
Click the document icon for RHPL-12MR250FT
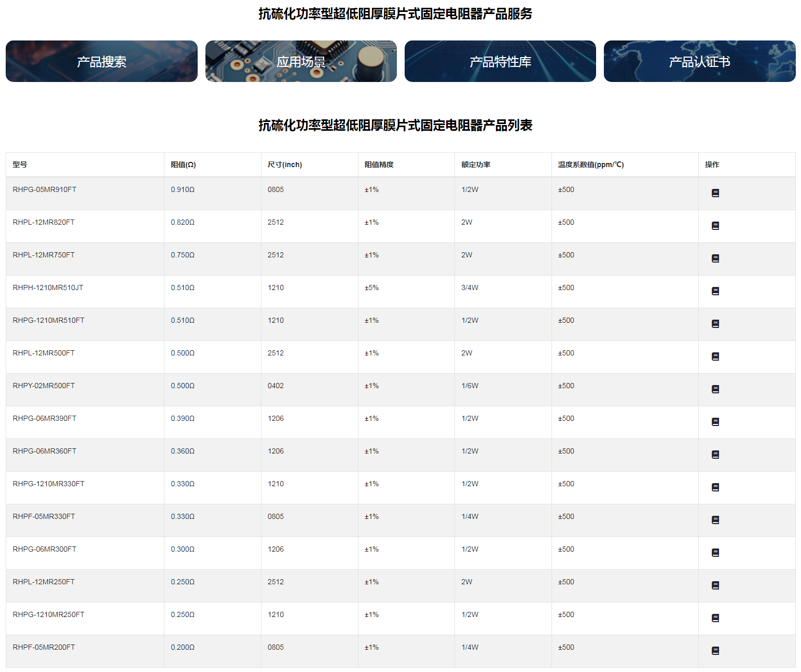715,585
